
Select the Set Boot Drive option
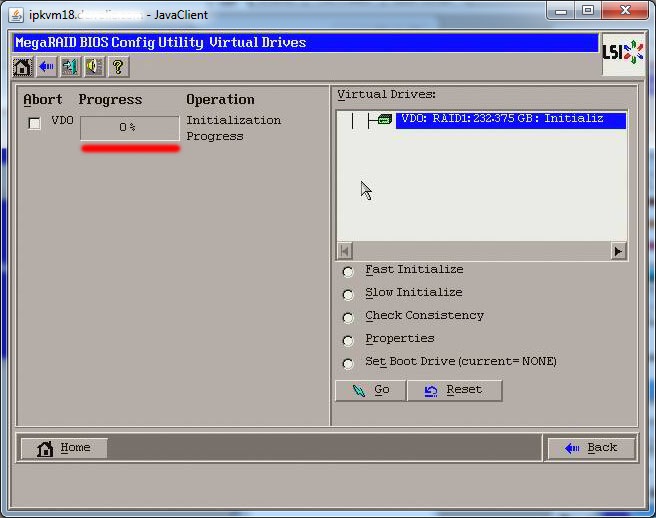click(348, 364)
